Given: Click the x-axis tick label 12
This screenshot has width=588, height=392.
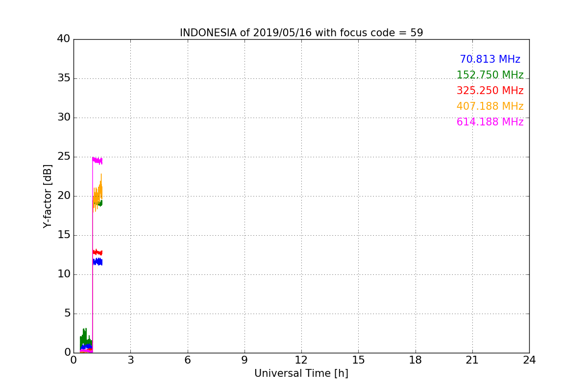Looking at the screenshot, I should pyautogui.click(x=301, y=360).
